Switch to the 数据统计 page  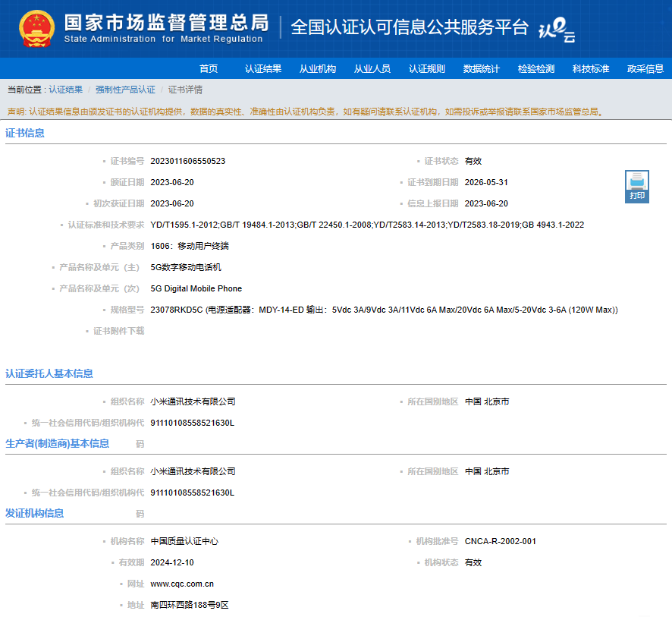pos(482,68)
